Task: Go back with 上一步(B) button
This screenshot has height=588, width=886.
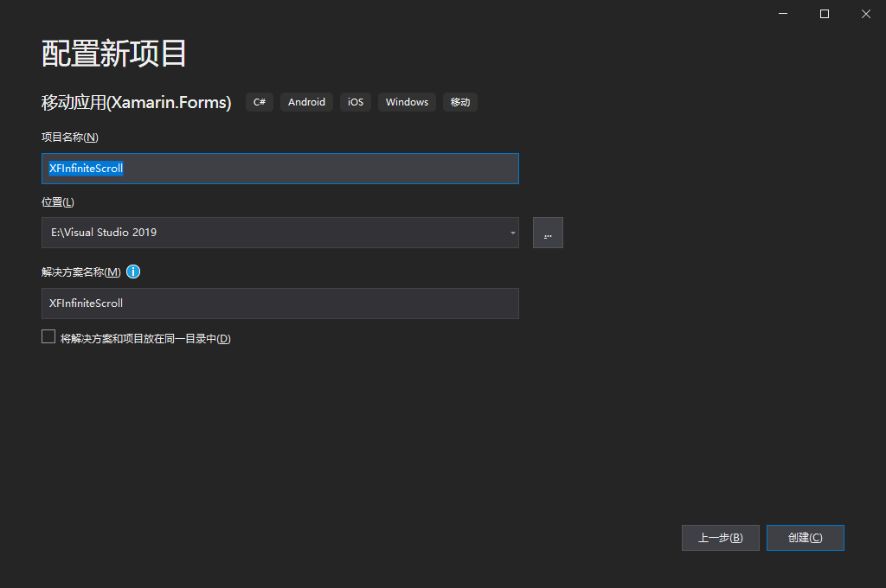Action: 721,538
